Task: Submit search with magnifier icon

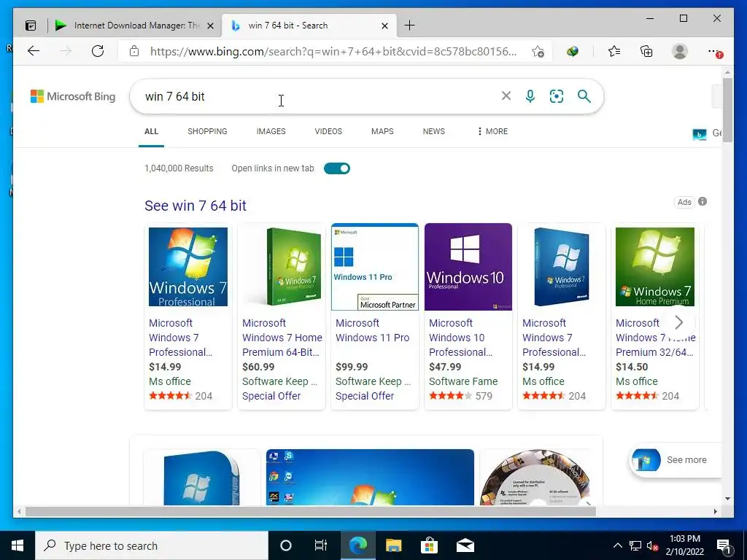Action: click(584, 96)
